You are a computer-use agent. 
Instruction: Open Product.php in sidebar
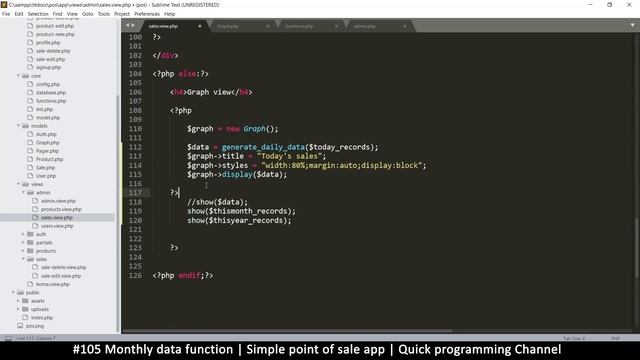pos(49,159)
